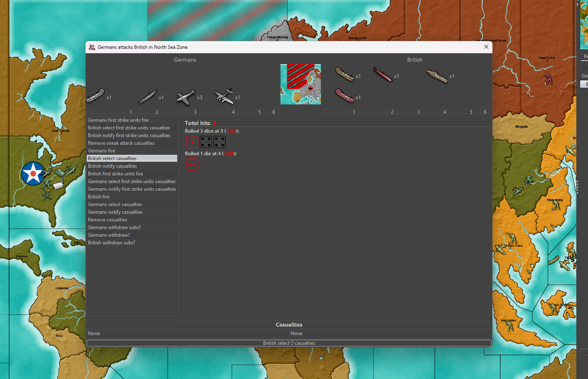Select the 'Germans fire' step
The height and width of the screenshot is (379, 588).
[132, 151]
